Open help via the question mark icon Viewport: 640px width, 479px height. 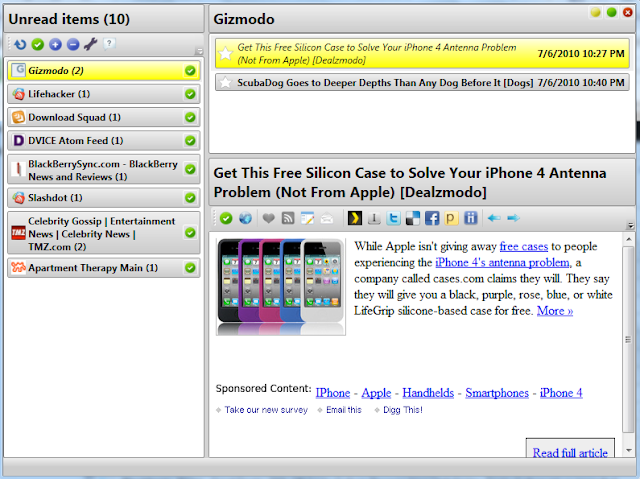(109, 44)
